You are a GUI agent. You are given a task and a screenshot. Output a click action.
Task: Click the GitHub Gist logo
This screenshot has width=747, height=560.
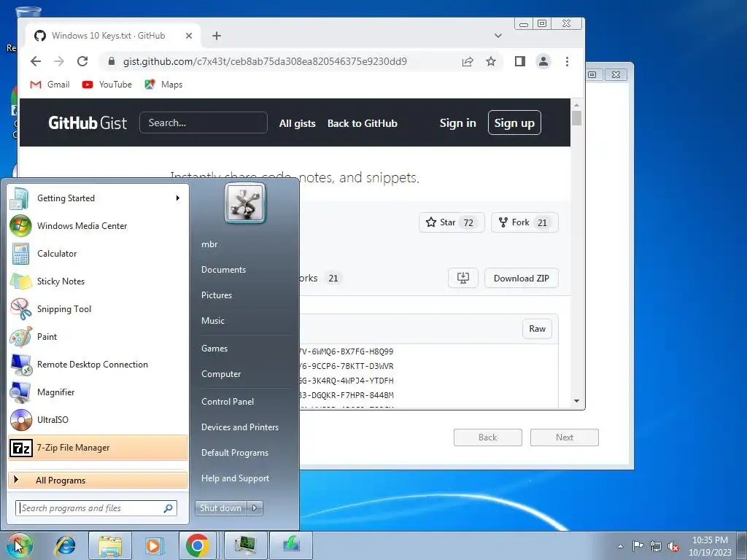pyautogui.click(x=88, y=122)
